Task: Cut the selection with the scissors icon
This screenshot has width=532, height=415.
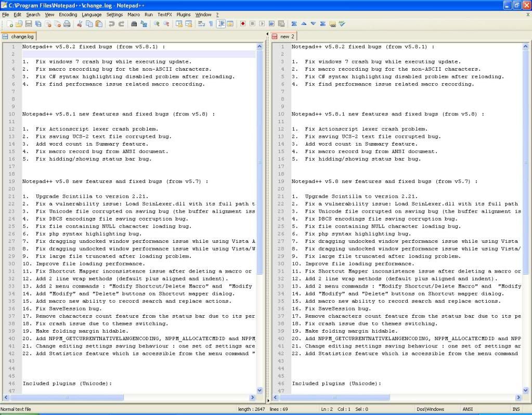Action: coord(80,24)
